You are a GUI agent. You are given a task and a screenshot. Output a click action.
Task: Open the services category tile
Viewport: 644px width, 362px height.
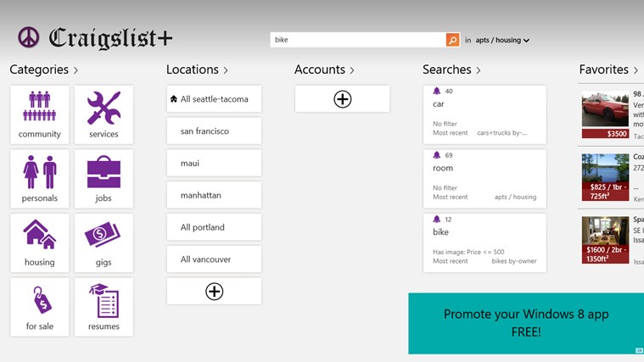tap(104, 114)
